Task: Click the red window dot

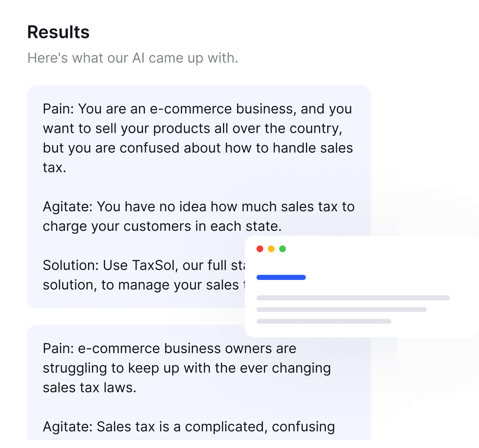Action: coord(260,249)
